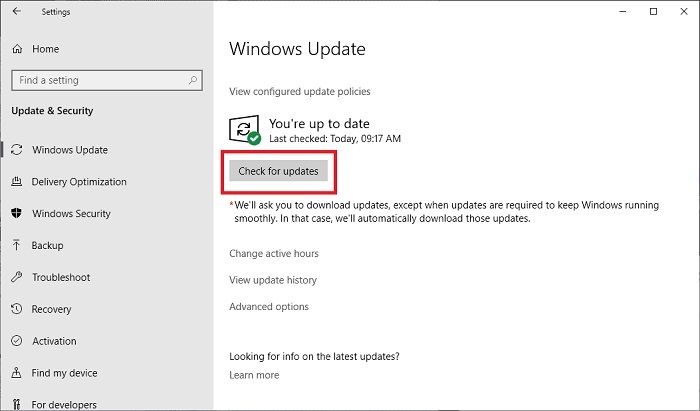Click the Windows Security shield icon
Screen dimensions: 700x411
pyautogui.click(x=17, y=213)
